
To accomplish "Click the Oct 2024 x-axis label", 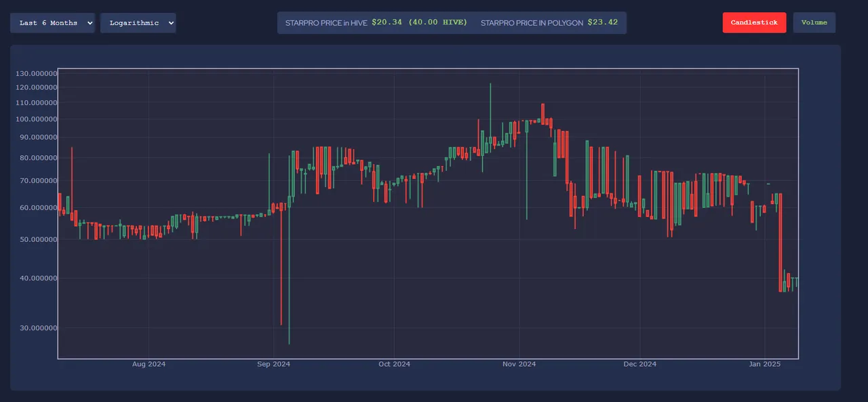I will tap(394, 364).
